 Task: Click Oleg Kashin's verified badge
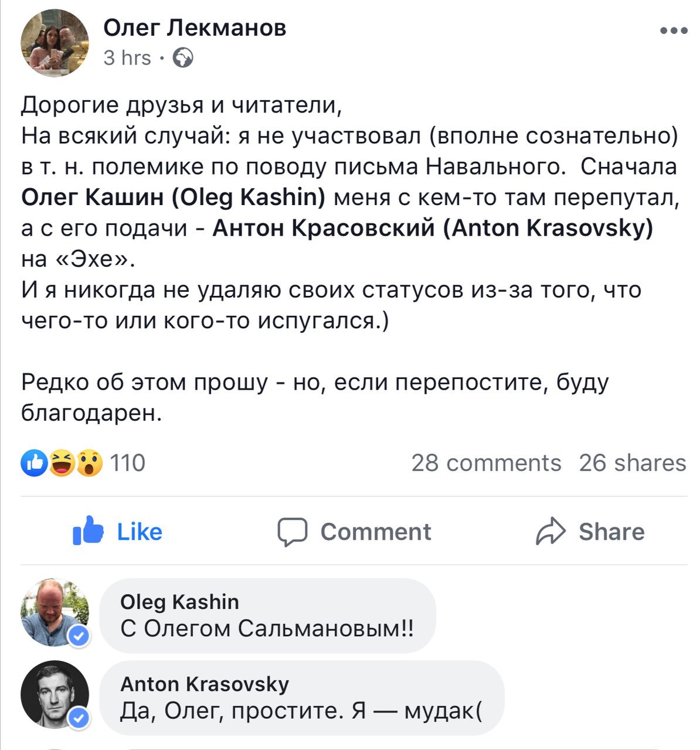[x=79, y=636]
